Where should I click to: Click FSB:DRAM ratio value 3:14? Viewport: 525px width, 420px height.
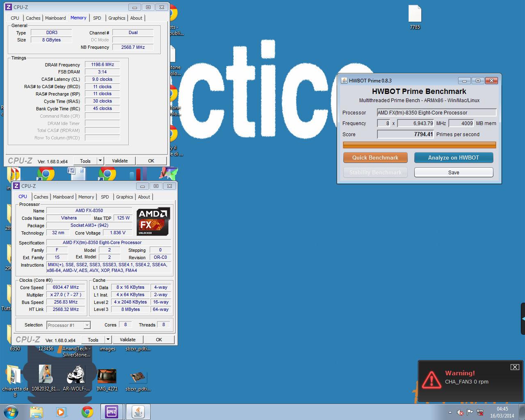click(x=103, y=72)
